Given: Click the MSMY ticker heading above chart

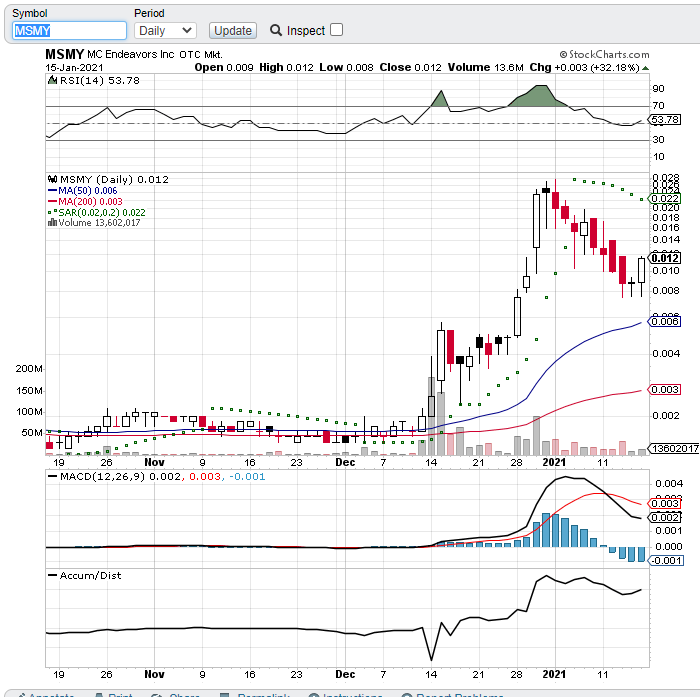Looking at the screenshot, I should [65, 54].
